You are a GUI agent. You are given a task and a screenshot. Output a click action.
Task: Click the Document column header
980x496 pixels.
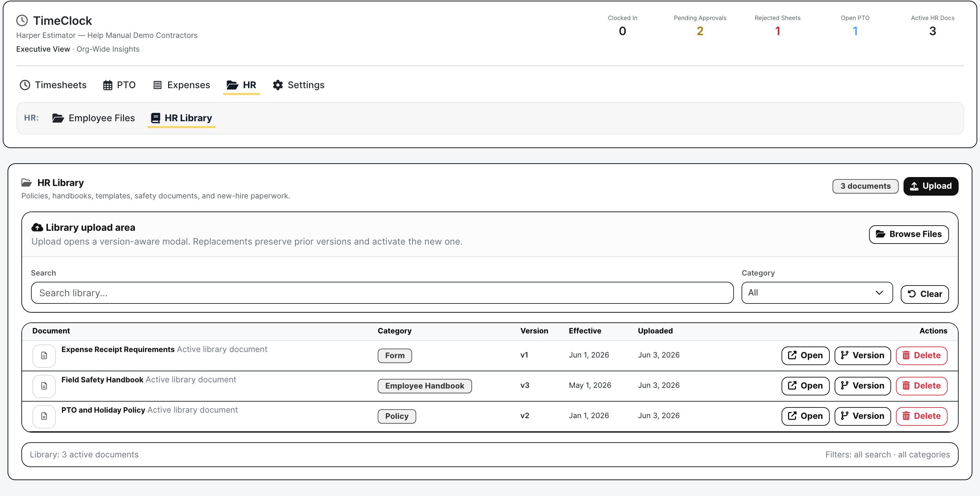click(x=51, y=331)
